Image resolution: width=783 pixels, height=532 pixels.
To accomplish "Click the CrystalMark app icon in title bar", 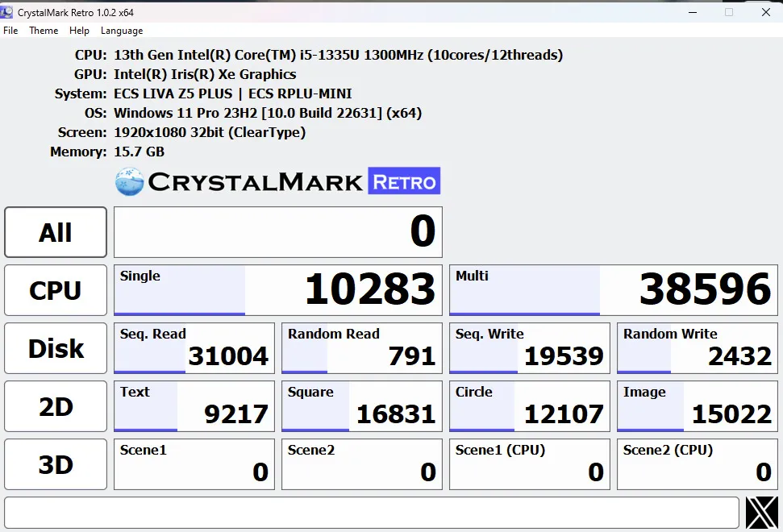I will pyautogui.click(x=7, y=12).
